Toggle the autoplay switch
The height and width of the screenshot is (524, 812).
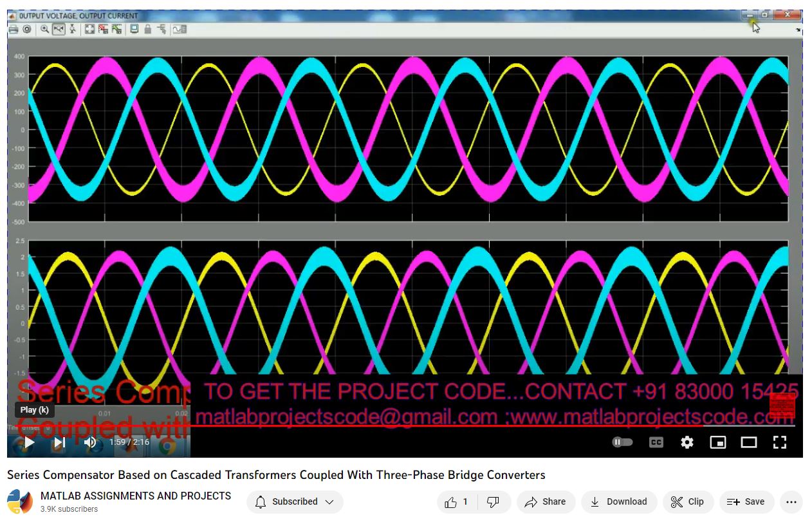click(622, 442)
